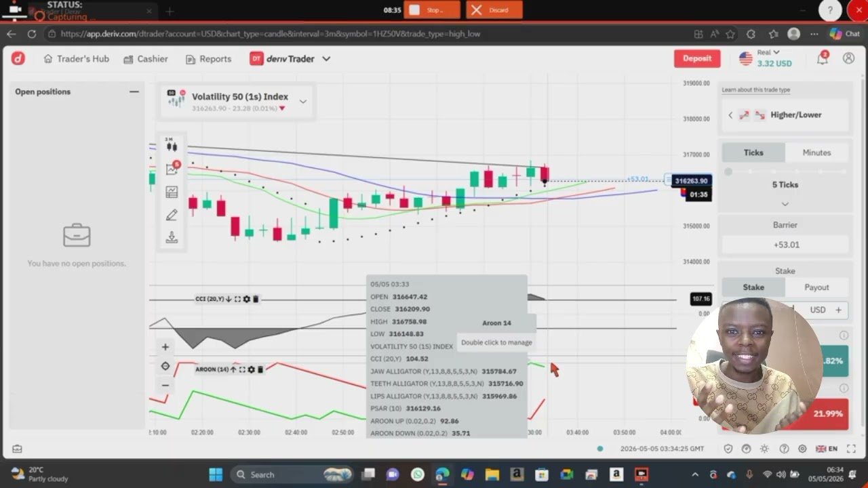Open WhatsApp from the taskbar
Viewport: 868px width, 488px height.
coord(417,474)
